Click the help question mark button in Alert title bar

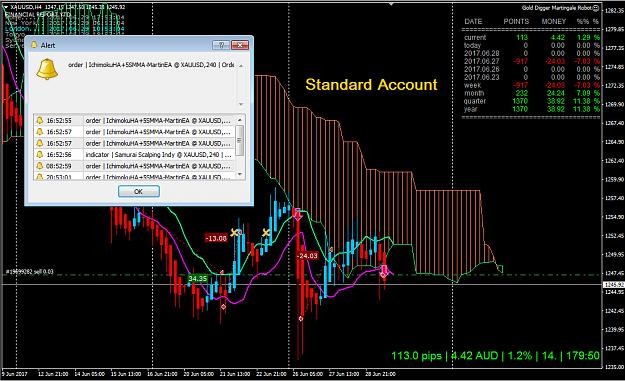click(221, 45)
